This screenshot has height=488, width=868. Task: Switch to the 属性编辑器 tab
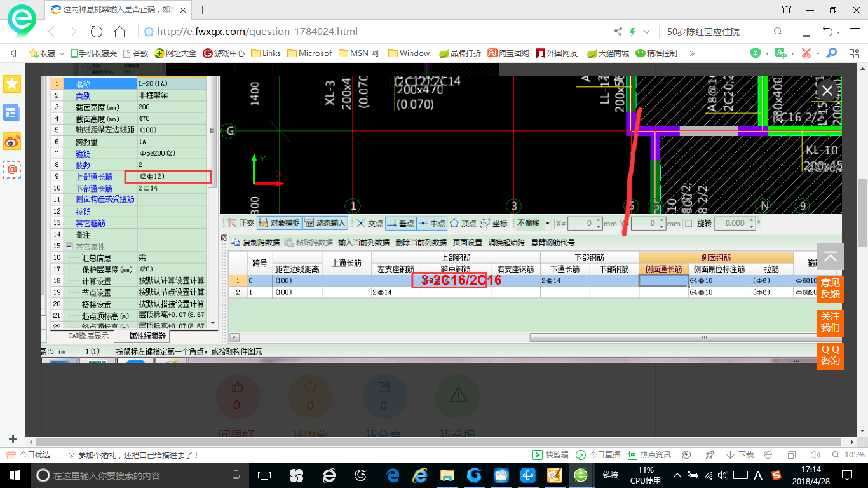coord(147,335)
